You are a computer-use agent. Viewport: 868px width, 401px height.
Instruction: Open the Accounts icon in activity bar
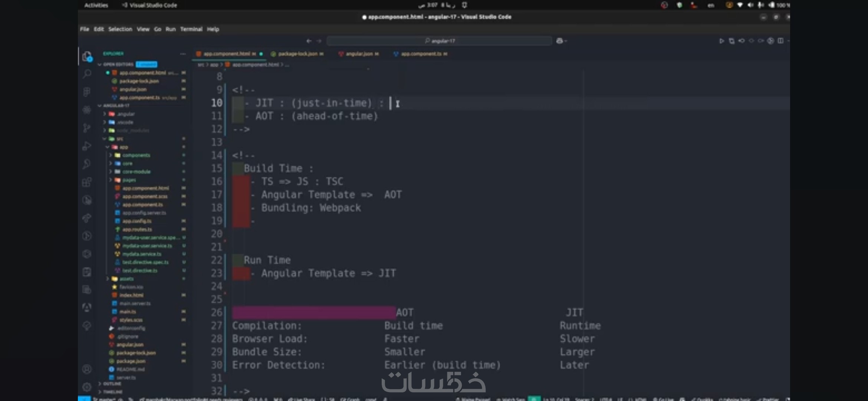tap(87, 369)
